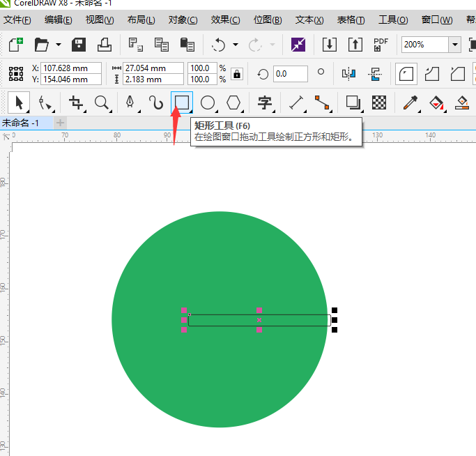476x456 pixels.
Task: Click the rotation angle input field
Action: [290, 73]
